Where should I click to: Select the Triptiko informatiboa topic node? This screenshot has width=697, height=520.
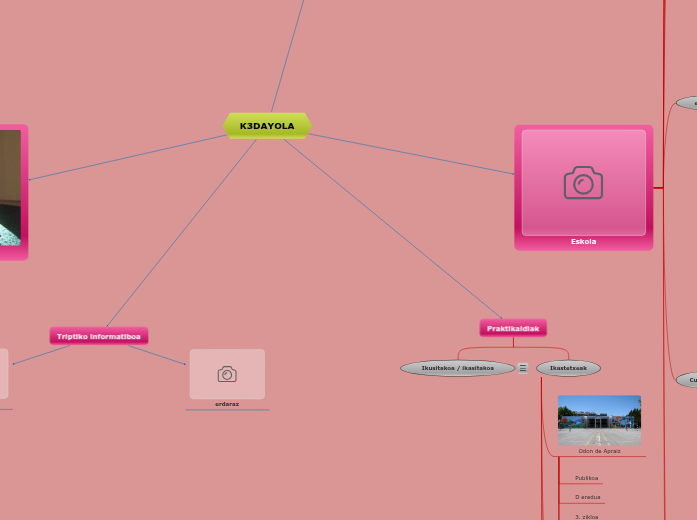click(x=99, y=336)
